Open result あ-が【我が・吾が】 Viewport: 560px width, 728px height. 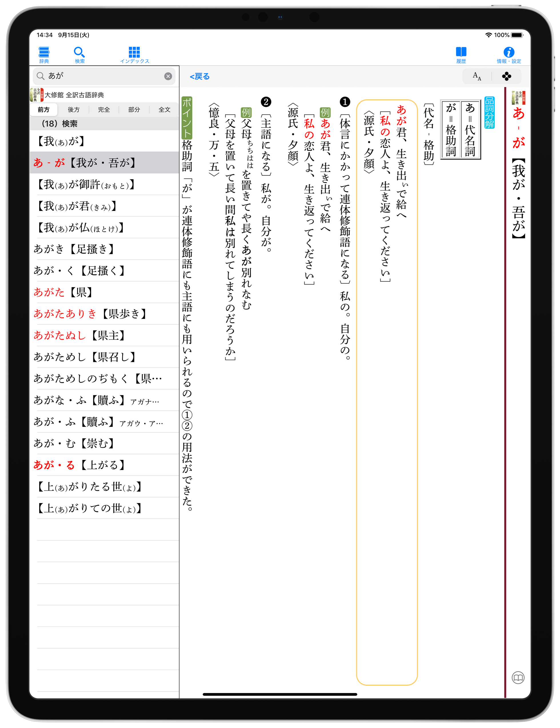point(104,163)
